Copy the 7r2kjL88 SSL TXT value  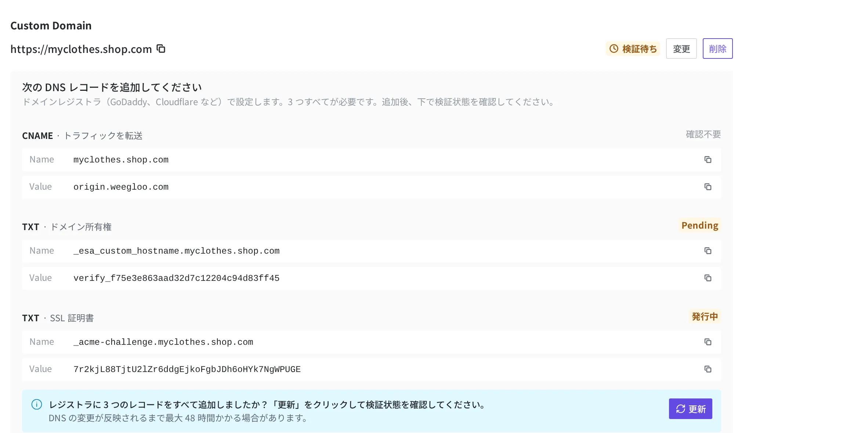(x=708, y=369)
